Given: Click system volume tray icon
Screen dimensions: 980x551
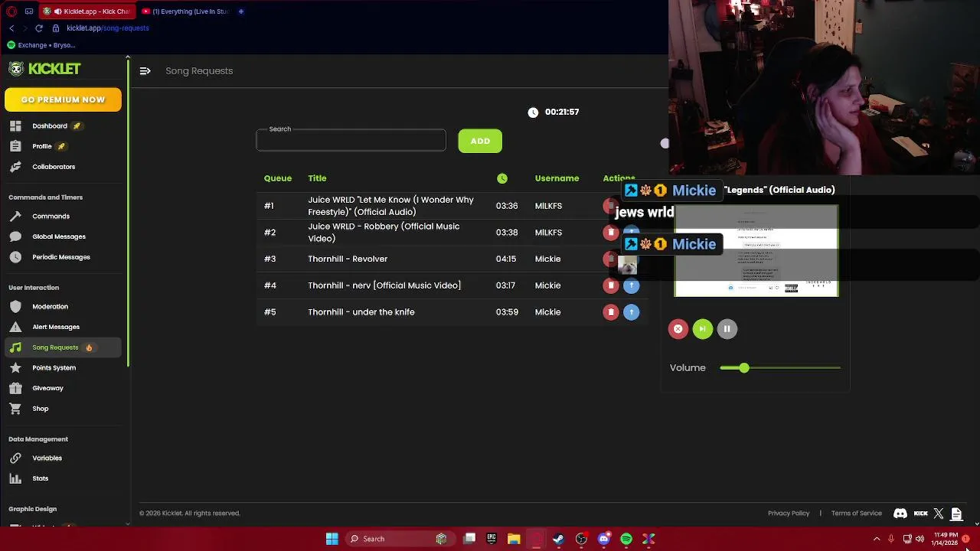Looking at the screenshot, I should pos(920,539).
